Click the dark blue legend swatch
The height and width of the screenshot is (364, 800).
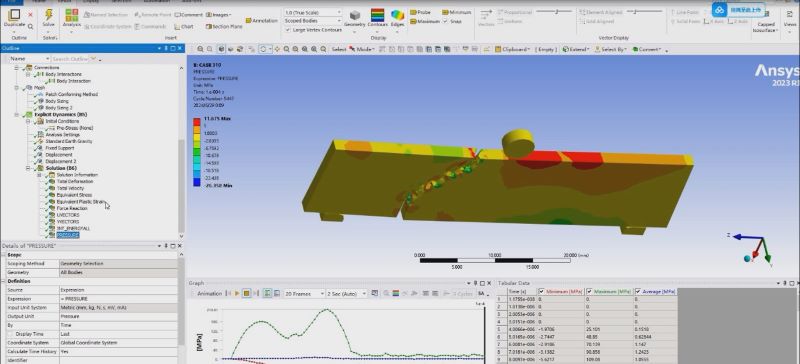[196, 182]
